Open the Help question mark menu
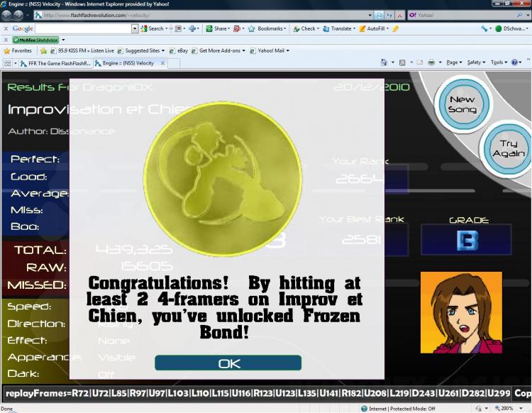 [516, 62]
